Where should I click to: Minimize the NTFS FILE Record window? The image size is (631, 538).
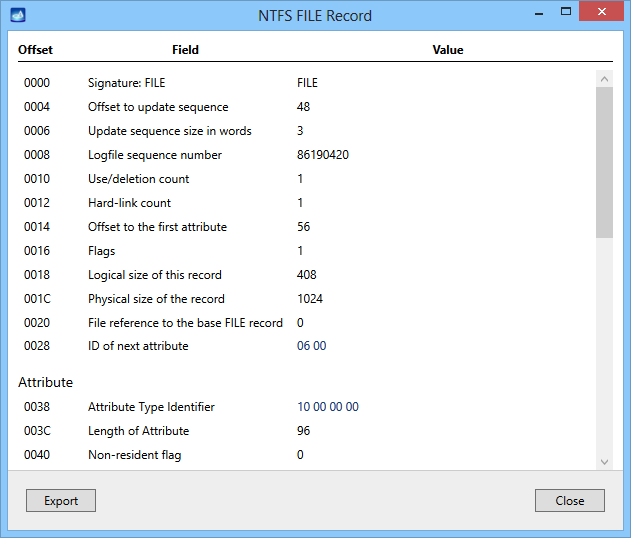pyautogui.click(x=539, y=13)
